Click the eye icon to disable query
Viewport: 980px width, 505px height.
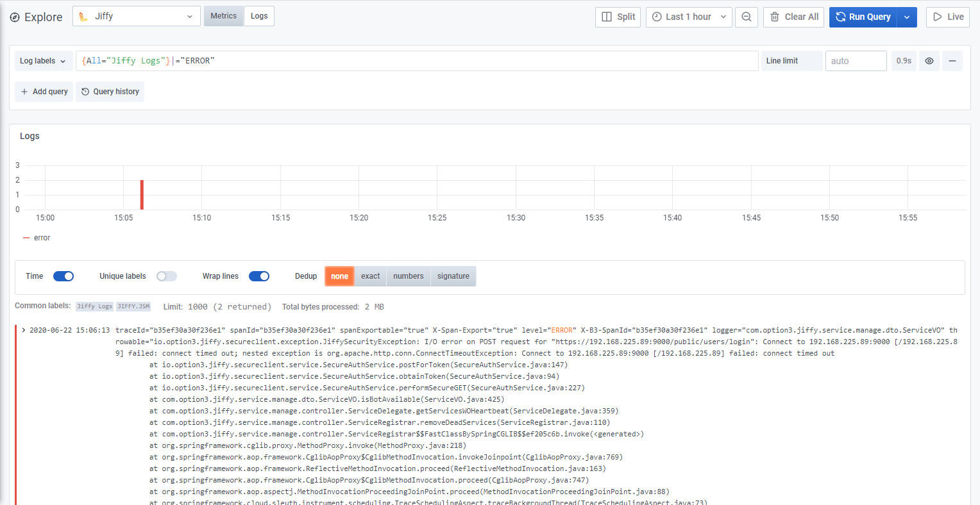pyautogui.click(x=929, y=61)
